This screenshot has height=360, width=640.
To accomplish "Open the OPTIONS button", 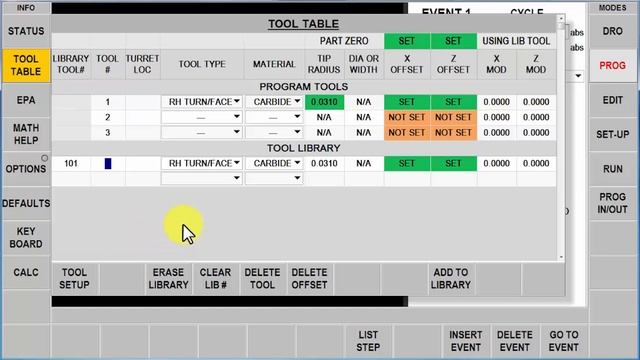I will [26, 169].
